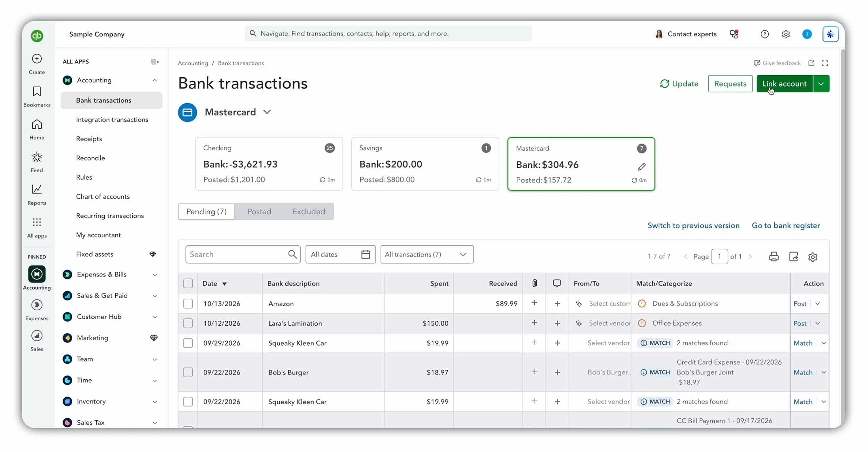The height and width of the screenshot is (452, 868).
Task: Open Match options arrow for Bob's Burger
Action: pyautogui.click(x=824, y=372)
